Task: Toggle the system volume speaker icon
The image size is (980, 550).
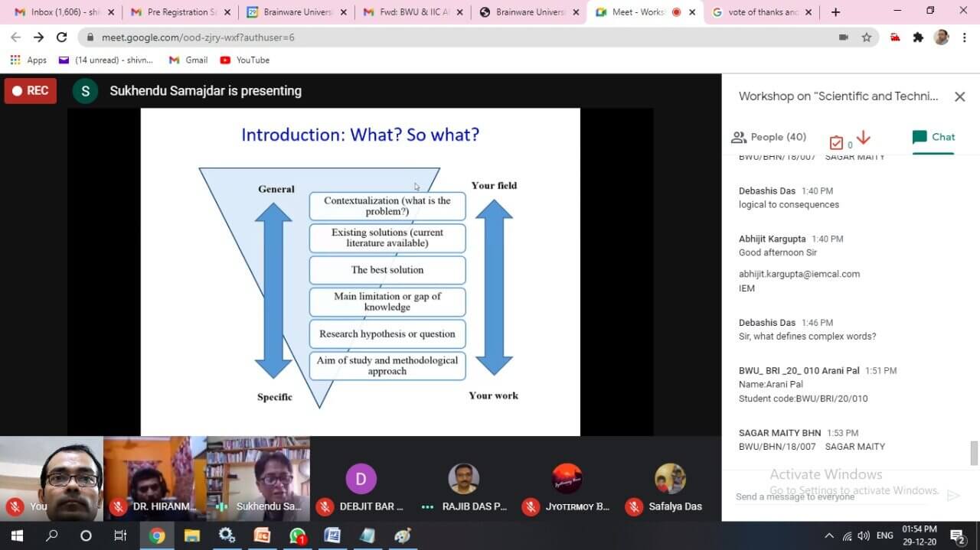Action: click(864, 536)
